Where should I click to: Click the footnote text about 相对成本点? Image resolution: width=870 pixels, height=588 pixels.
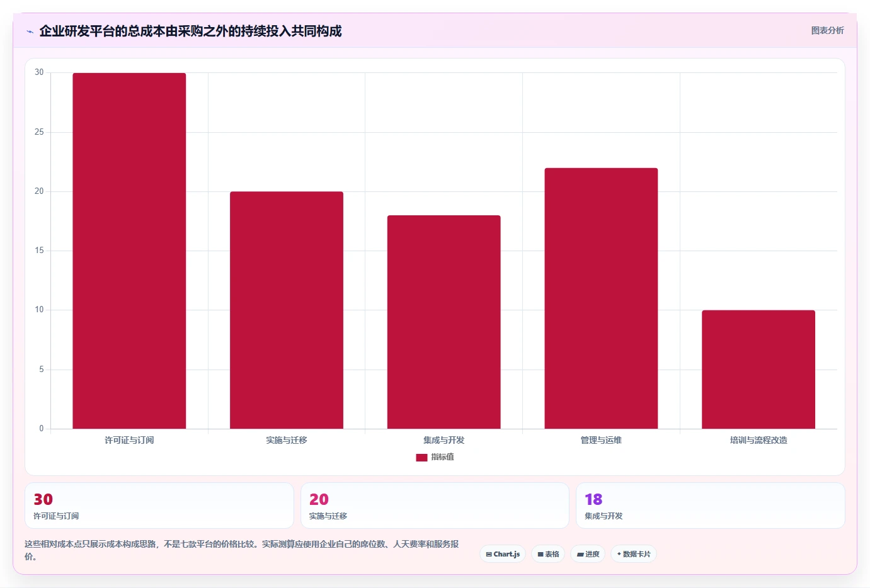242,550
